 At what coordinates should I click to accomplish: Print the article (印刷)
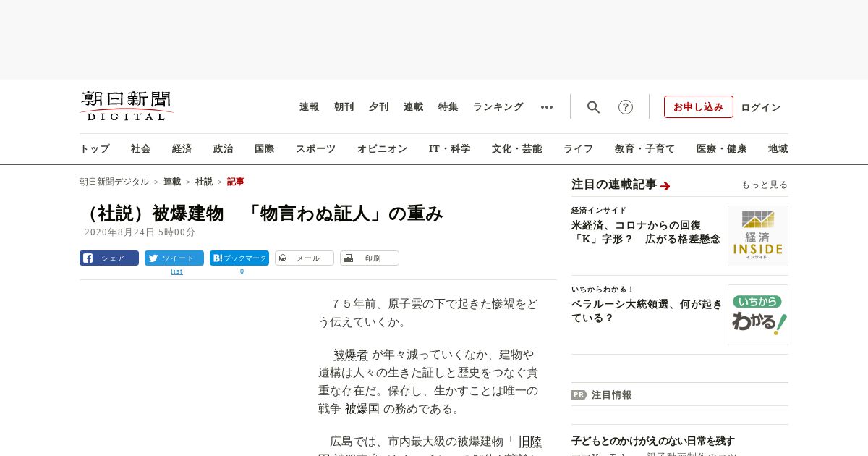point(370,258)
